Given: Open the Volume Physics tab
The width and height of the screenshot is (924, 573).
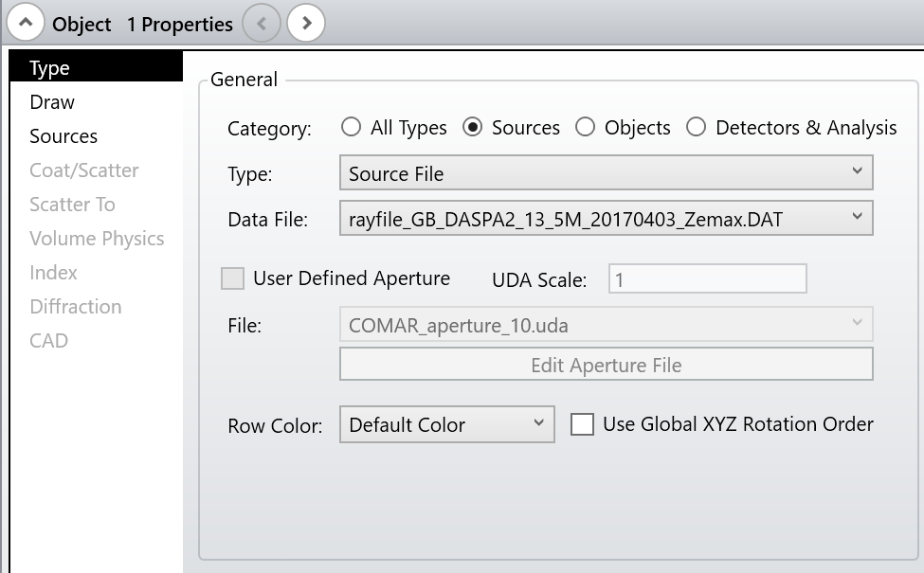Looking at the screenshot, I should click(x=97, y=239).
